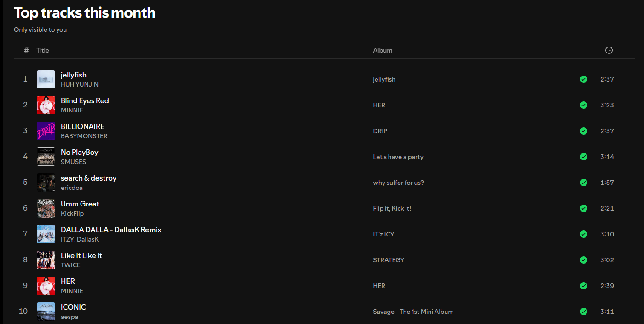Click the duration clock icon in header
The width and height of the screenshot is (644, 324).
[x=609, y=50]
